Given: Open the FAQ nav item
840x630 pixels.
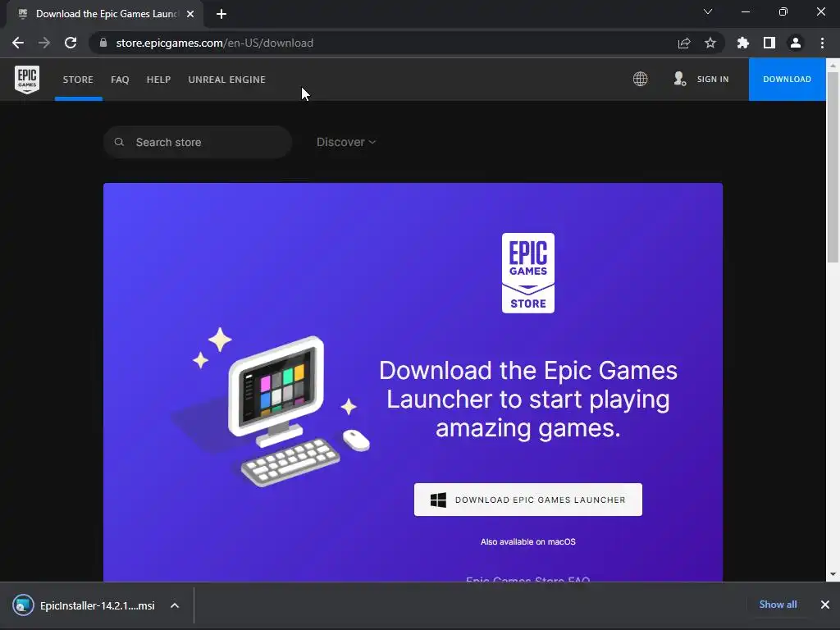Looking at the screenshot, I should pos(120,80).
